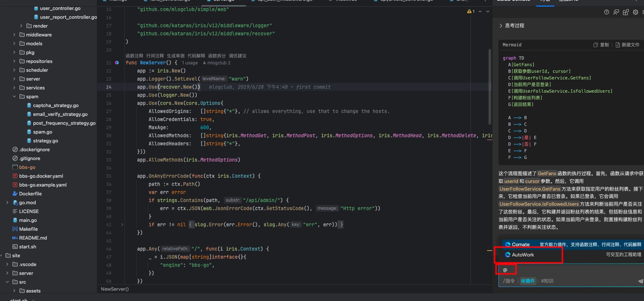
Task: Go to previous highlighted error arrow
Action: point(480,11)
